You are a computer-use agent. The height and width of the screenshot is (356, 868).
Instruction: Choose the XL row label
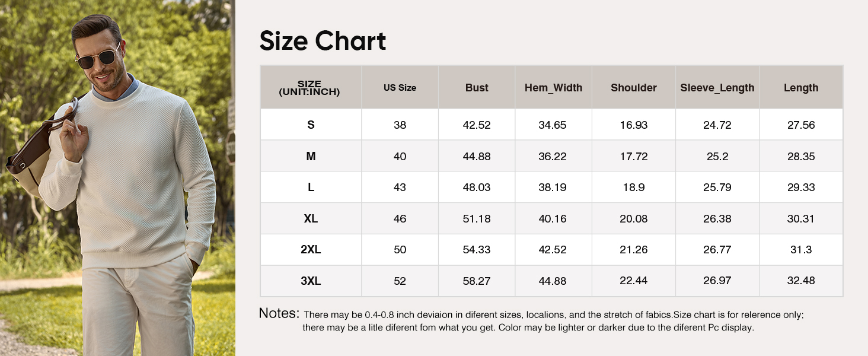311,219
